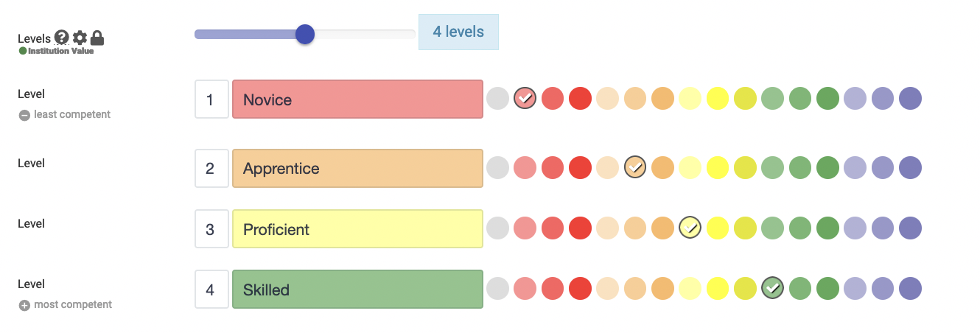Click the '4 levels' value box
Screen dimensions: 980x333
click(x=458, y=32)
